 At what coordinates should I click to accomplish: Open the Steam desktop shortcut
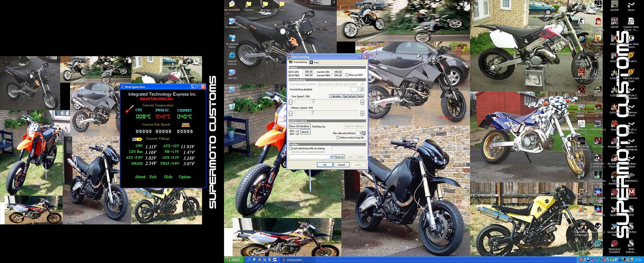[631, 5]
